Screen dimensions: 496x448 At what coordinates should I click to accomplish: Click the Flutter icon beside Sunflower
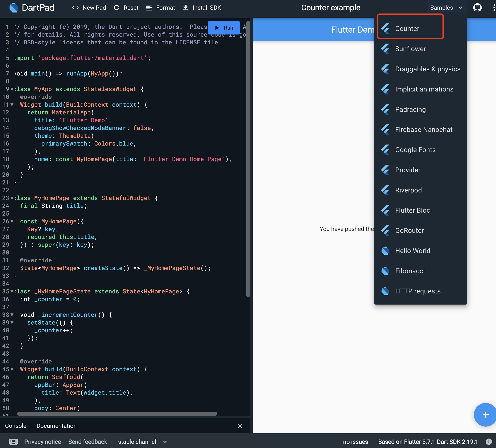click(x=385, y=49)
